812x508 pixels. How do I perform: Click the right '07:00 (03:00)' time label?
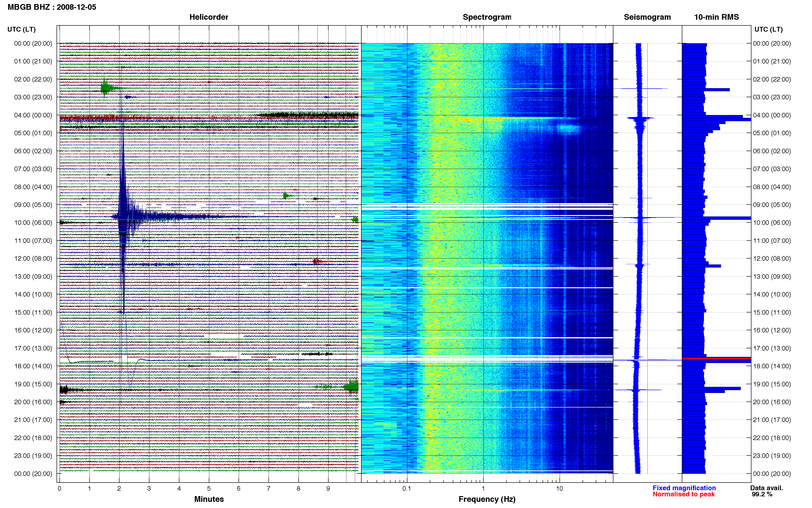pos(772,169)
